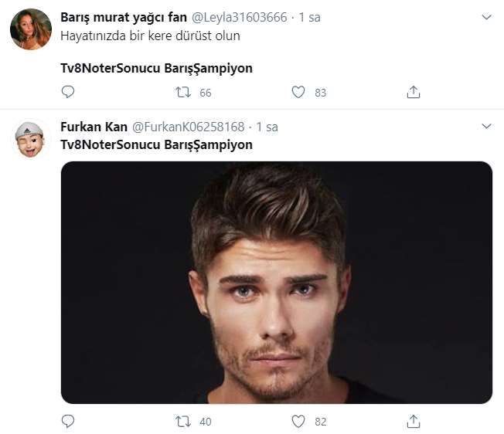Open Barış murat yağcı fan profile name

coord(124,17)
